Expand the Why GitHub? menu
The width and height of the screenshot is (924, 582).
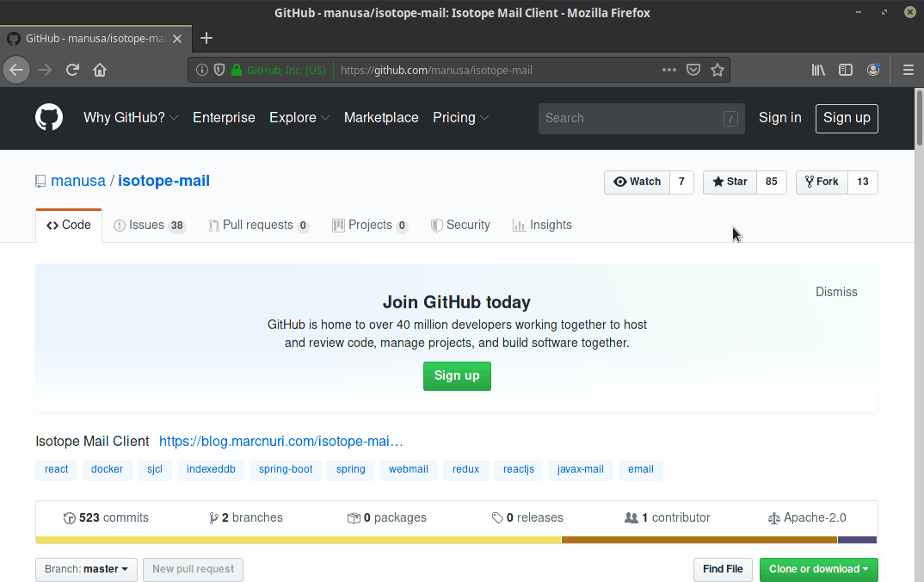tap(131, 117)
